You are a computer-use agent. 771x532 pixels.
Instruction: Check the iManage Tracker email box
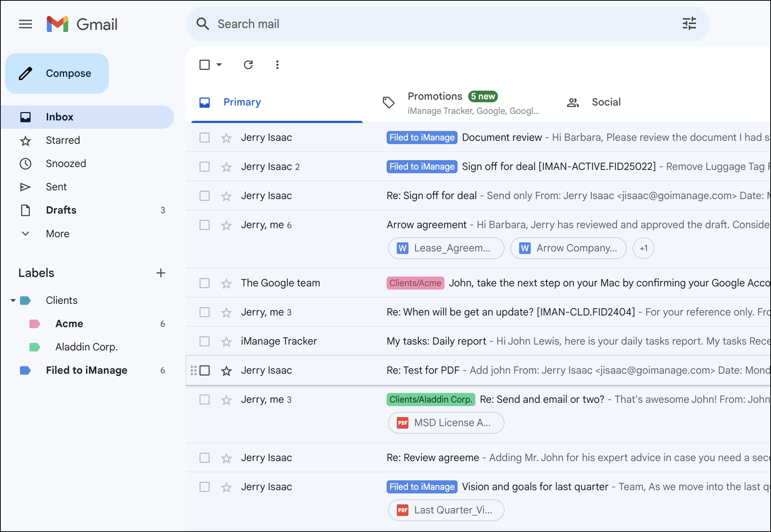coord(205,341)
